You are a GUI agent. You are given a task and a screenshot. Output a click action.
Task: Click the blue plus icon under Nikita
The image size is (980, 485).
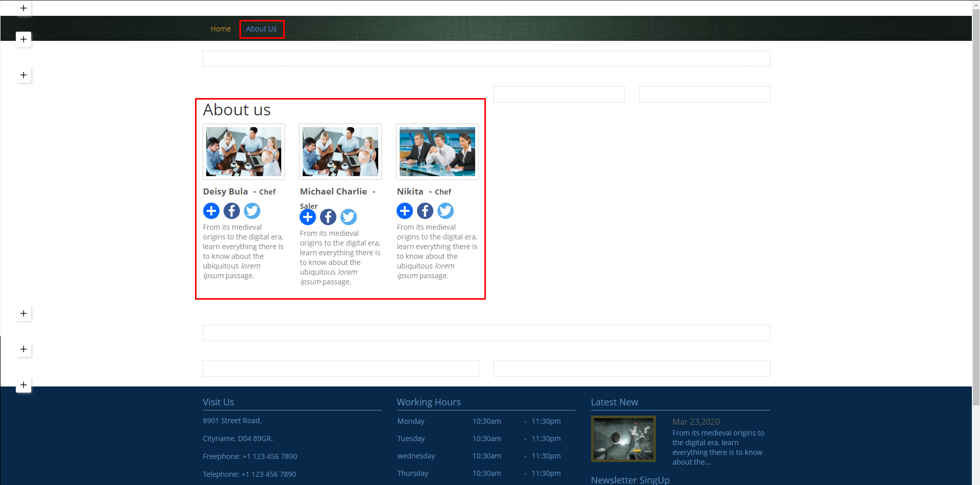pos(405,211)
